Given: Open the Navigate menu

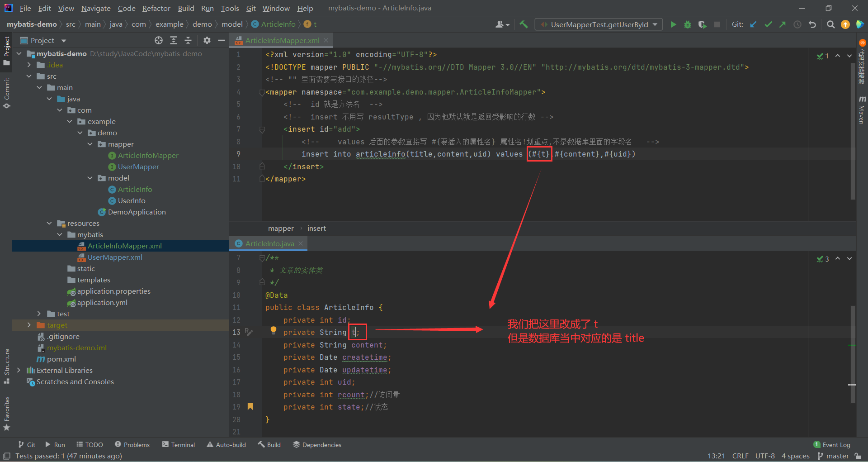Looking at the screenshot, I should 96,8.
